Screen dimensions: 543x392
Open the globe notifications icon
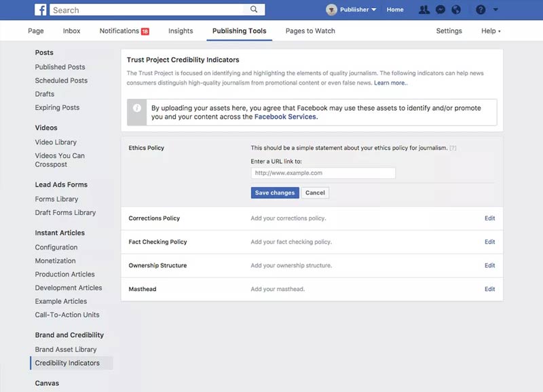click(456, 9)
